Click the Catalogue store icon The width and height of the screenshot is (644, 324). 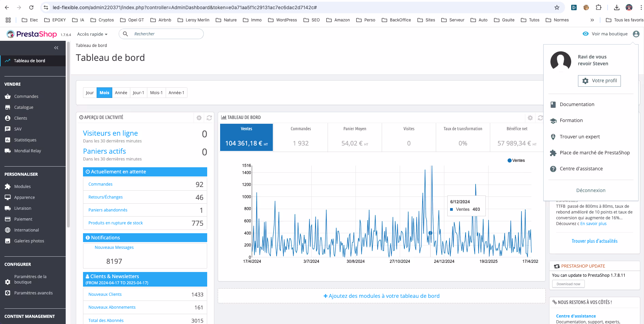pyautogui.click(x=8, y=107)
